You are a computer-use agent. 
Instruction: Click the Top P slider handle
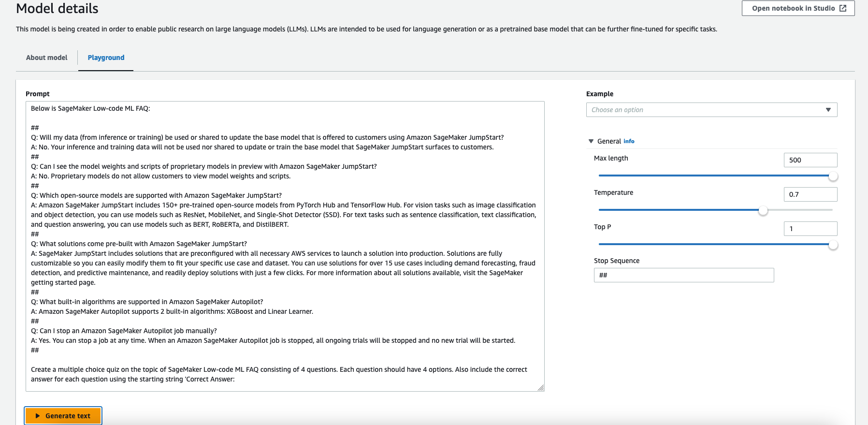point(833,245)
